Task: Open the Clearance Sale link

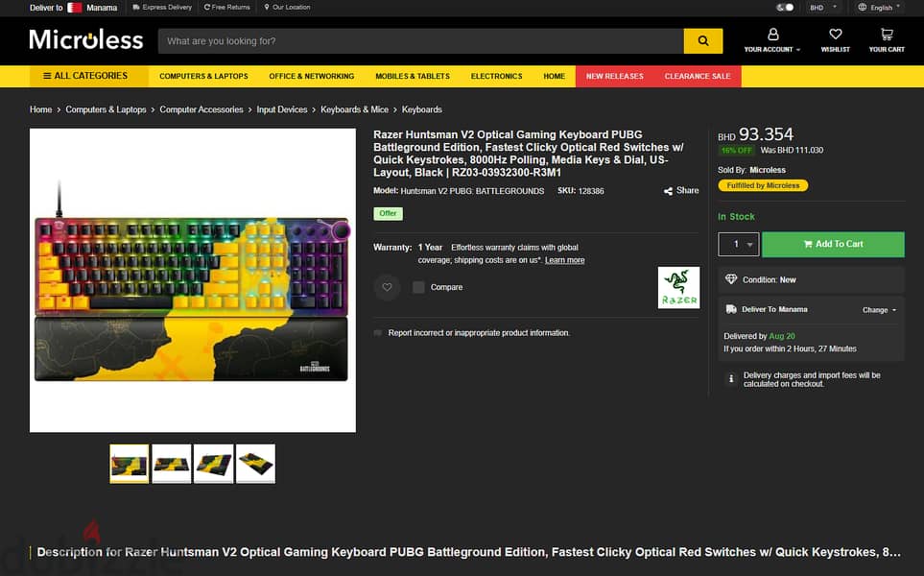Action: pyautogui.click(x=698, y=77)
